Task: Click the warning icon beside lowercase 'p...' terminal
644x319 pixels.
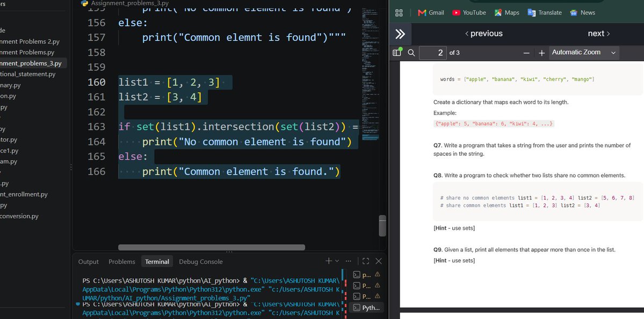Action: [378, 274]
